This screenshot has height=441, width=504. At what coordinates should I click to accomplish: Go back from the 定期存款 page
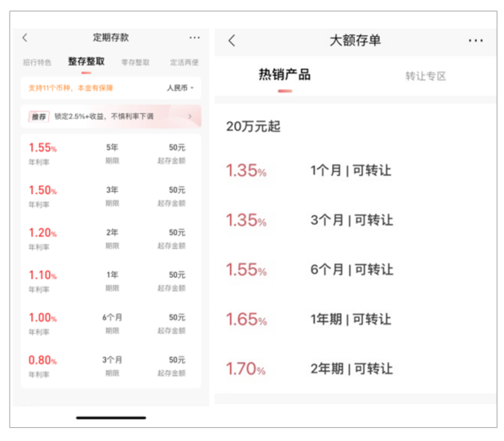[x=24, y=37]
